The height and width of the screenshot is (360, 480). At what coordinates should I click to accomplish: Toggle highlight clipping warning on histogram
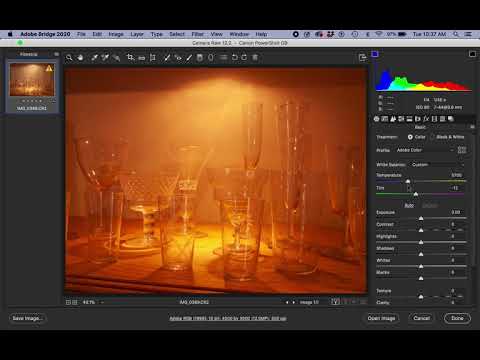(472, 54)
